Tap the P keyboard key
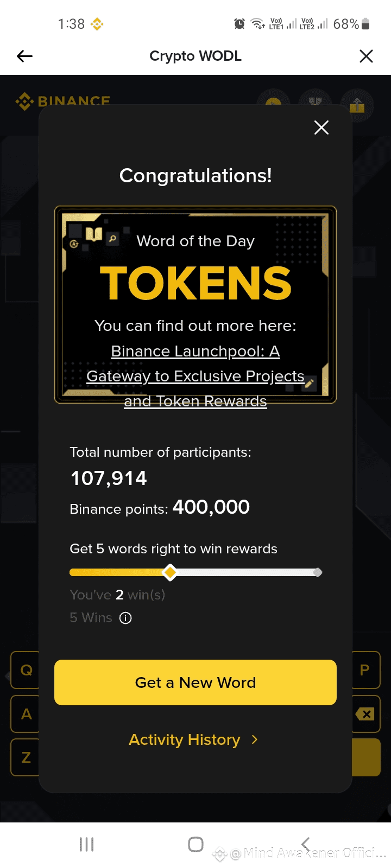Viewport: 391px width, 868px height. coord(365,670)
